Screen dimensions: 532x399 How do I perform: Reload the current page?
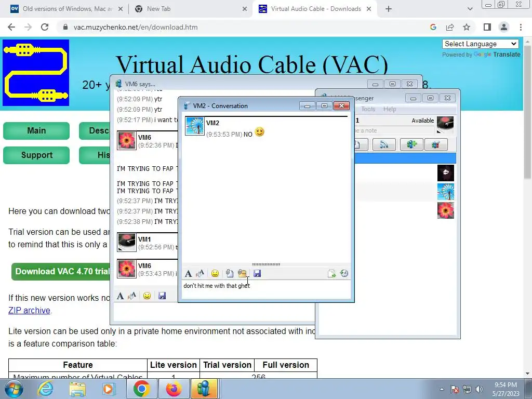coord(45,27)
